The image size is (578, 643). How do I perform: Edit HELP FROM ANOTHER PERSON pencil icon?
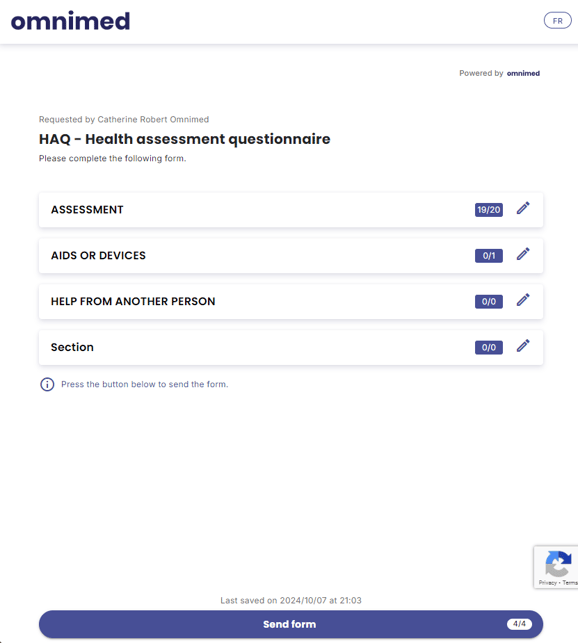(x=523, y=300)
